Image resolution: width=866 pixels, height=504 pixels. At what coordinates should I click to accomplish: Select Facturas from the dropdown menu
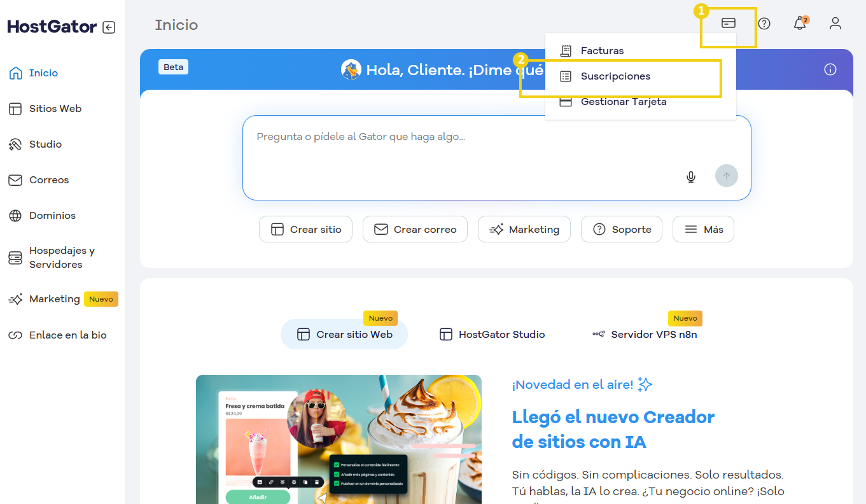coord(602,51)
